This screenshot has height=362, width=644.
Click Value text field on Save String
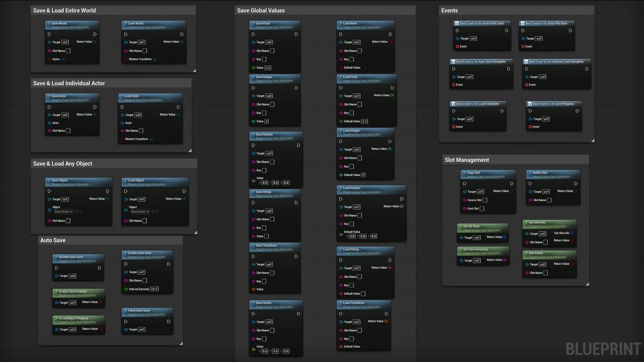(266, 236)
